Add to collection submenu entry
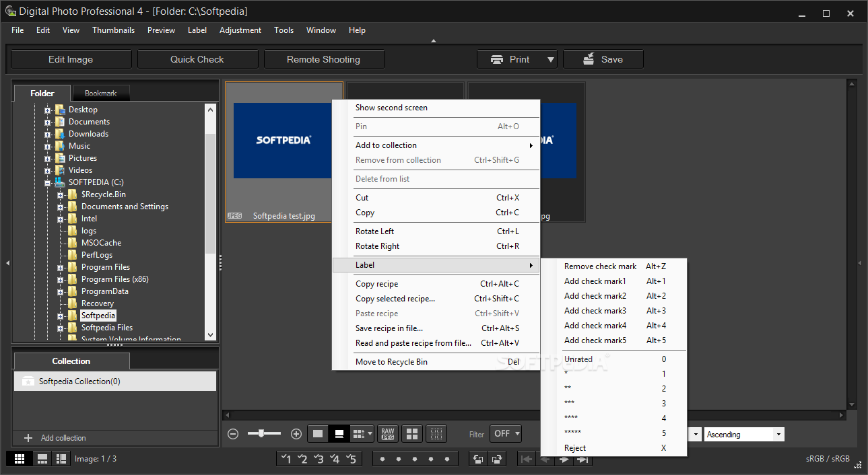The width and height of the screenshot is (868, 475). (436, 145)
